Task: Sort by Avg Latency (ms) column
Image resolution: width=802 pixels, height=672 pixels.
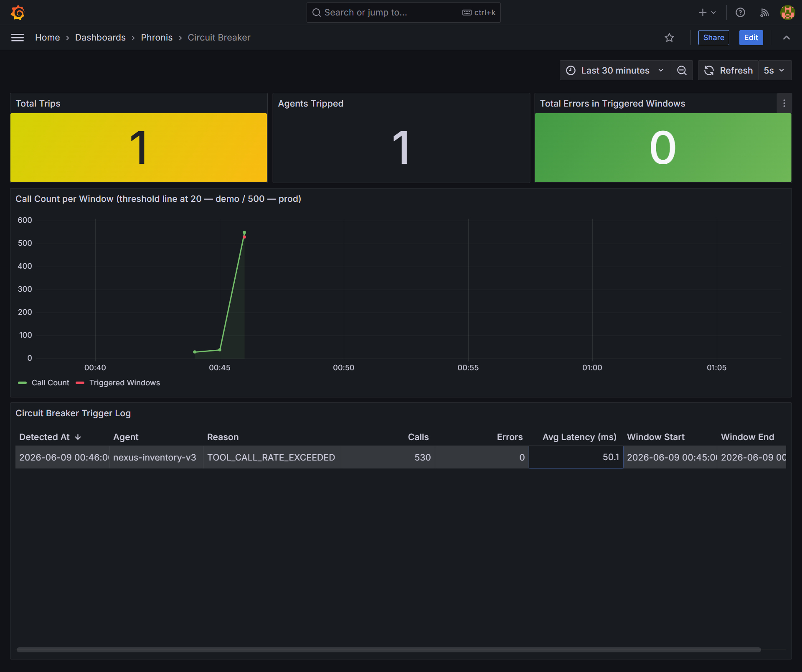Action: tap(579, 437)
